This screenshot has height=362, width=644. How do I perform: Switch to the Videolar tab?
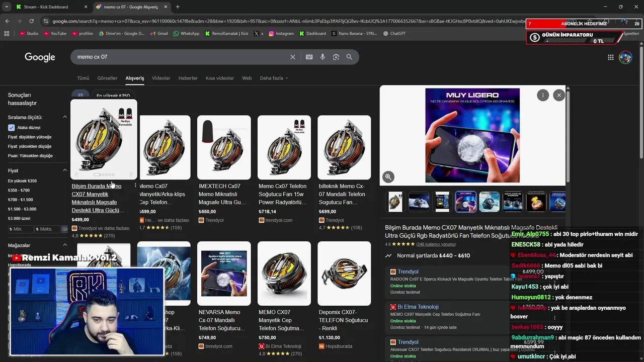(161, 78)
